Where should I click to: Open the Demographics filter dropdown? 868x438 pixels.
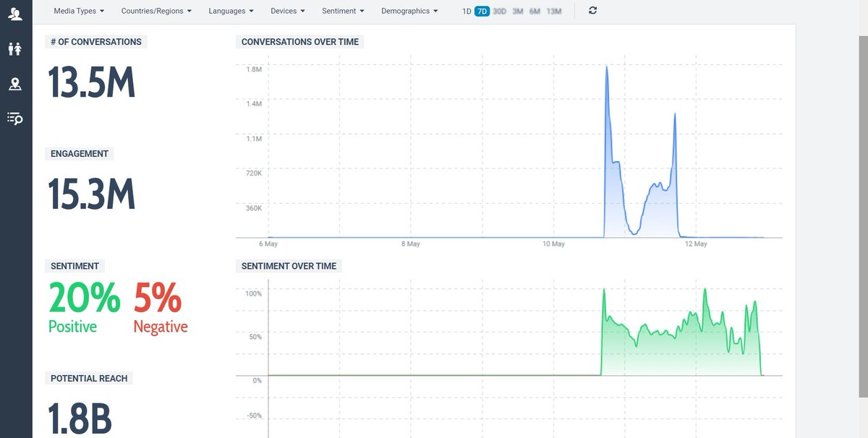coord(409,11)
